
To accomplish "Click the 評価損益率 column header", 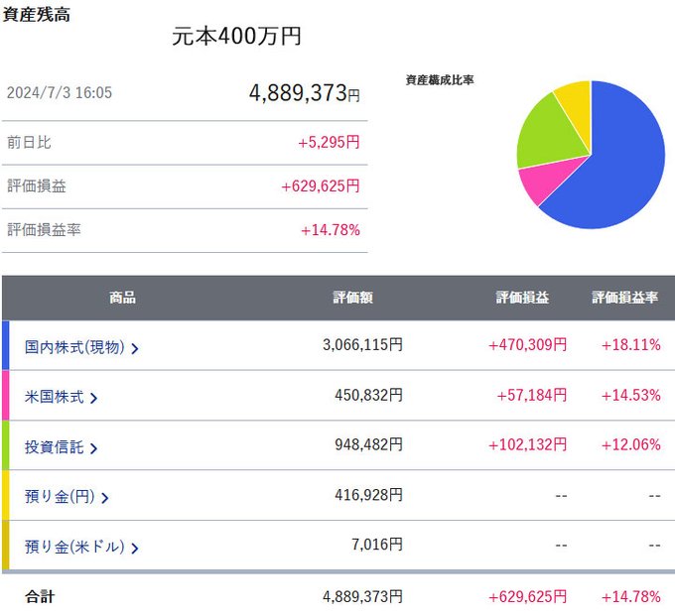I will click(624, 298).
